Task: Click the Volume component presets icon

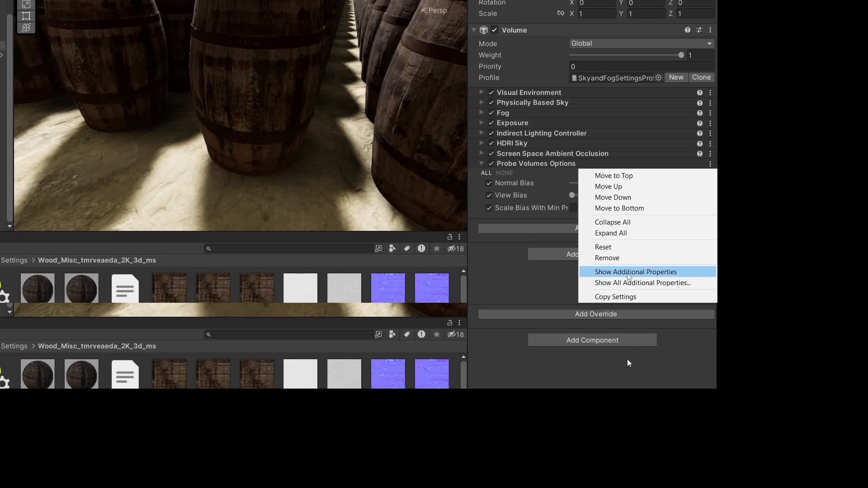Action: (699, 30)
